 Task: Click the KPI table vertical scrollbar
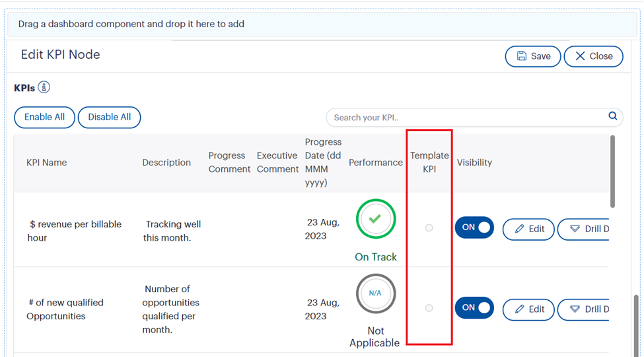point(612,172)
